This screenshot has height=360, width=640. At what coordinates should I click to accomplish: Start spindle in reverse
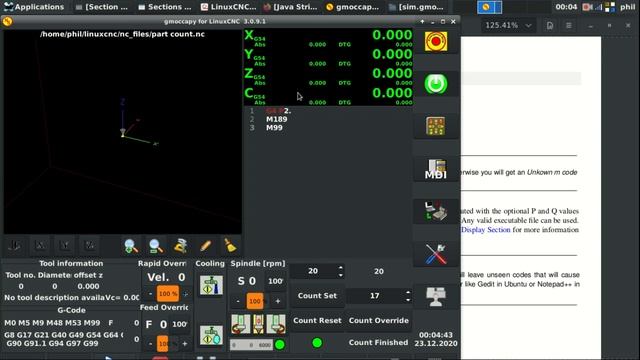(241, 324)
